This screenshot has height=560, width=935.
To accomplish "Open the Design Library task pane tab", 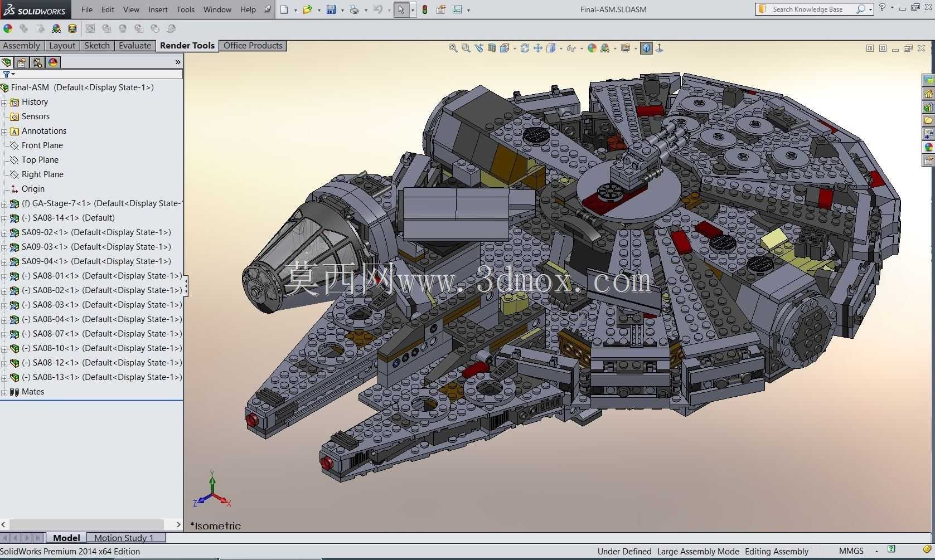I will coord(928,107).
